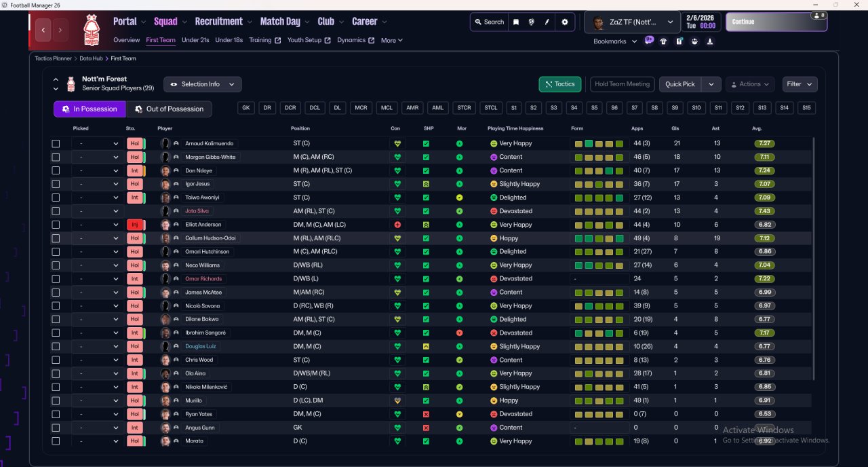Click the pencil edit icon in top bar

[x=547, y=22]
